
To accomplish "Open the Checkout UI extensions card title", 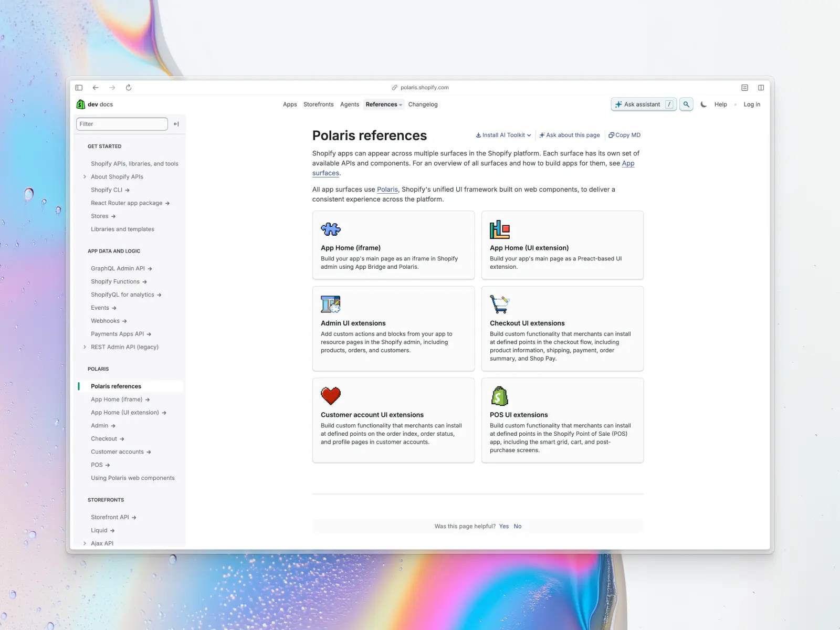I will coord(527,323).
